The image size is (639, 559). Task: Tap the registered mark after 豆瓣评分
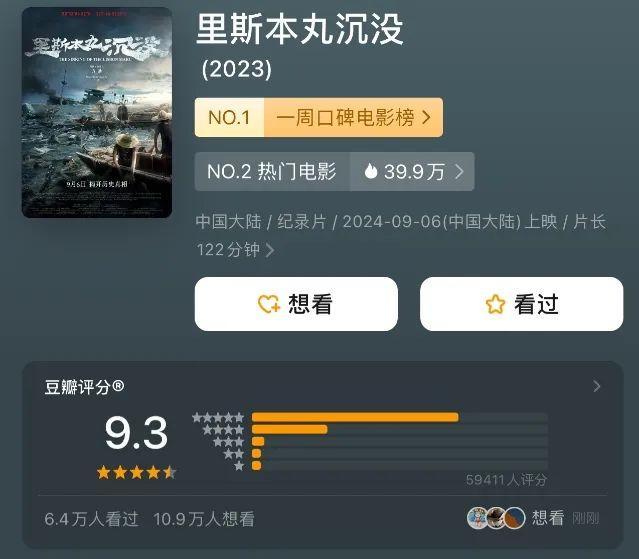tap(118, 385)
